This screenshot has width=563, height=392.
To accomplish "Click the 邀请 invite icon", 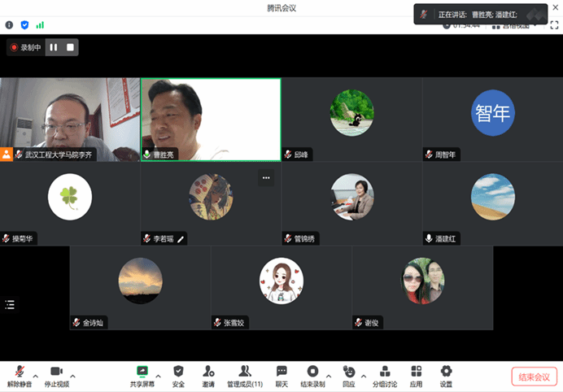I will click(208, 375).
